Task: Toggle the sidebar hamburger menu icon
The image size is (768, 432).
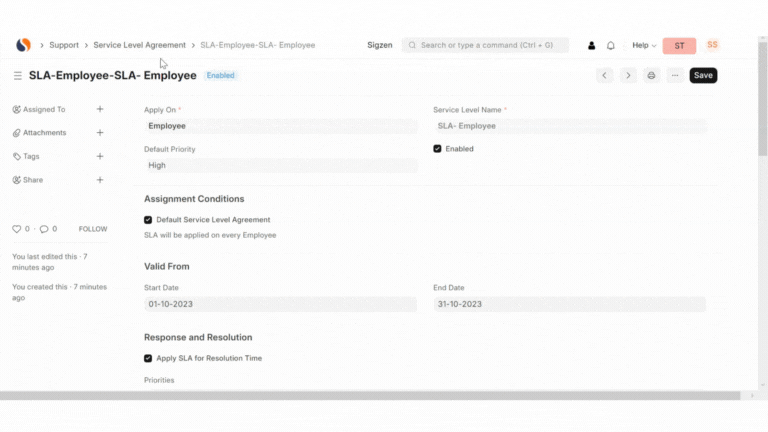Action: 18,76
